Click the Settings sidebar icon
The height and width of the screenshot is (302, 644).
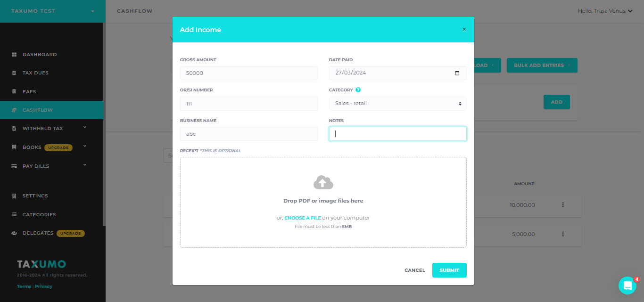click(x=14, y=196)
